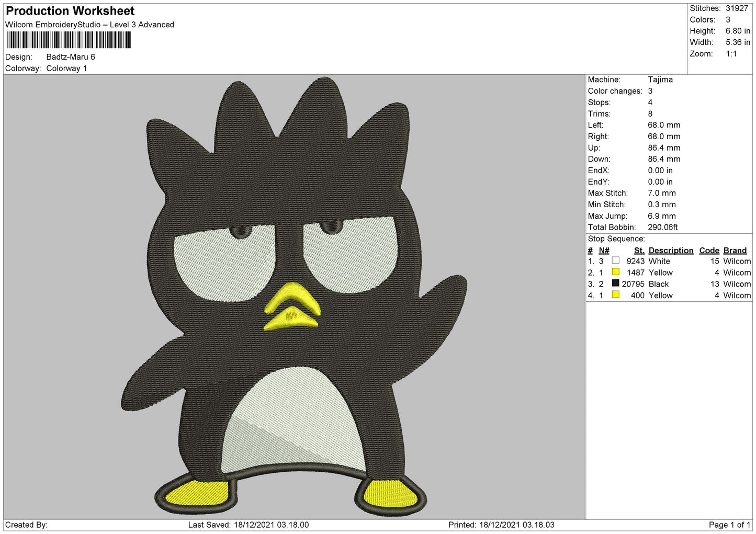The height and width of the screenshot is (534, 756).
Task: Click the 'Up:' value 86.4 mm
Action: (x=664, y=148)
